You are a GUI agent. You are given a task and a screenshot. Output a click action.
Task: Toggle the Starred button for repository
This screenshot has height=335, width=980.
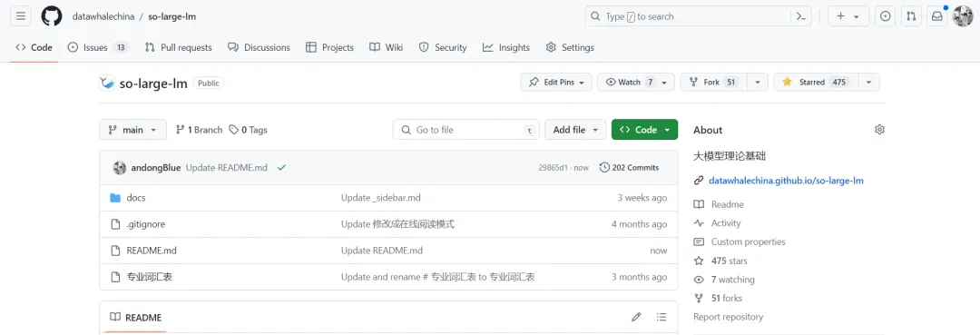(x=817, y=82)
